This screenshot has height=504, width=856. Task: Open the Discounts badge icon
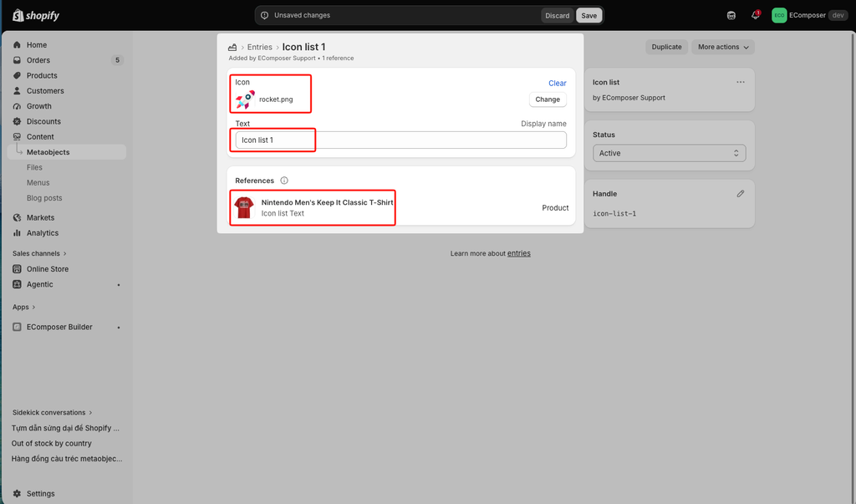[17, 121]
